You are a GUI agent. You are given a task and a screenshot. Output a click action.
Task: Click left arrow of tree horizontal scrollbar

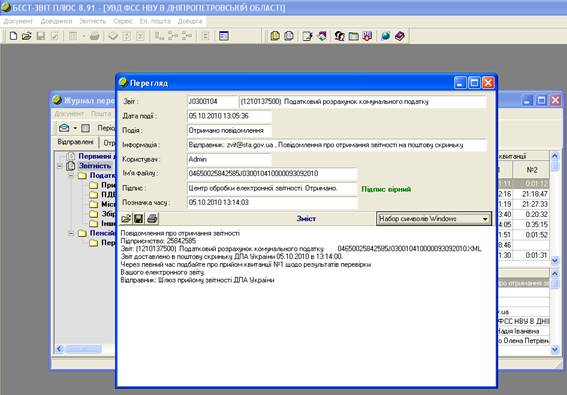[60, 349]
